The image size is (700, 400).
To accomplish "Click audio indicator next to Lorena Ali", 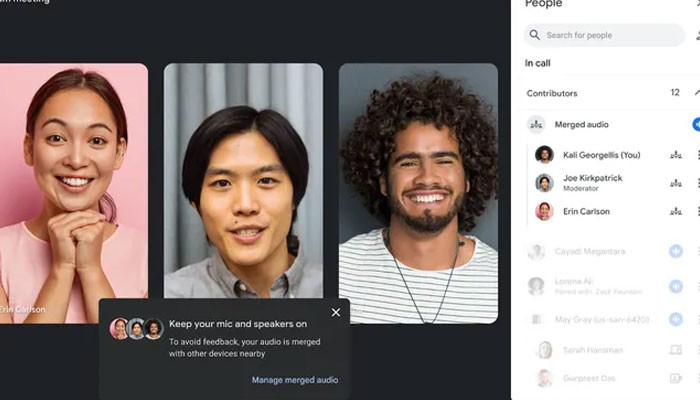I will (676, 286).
